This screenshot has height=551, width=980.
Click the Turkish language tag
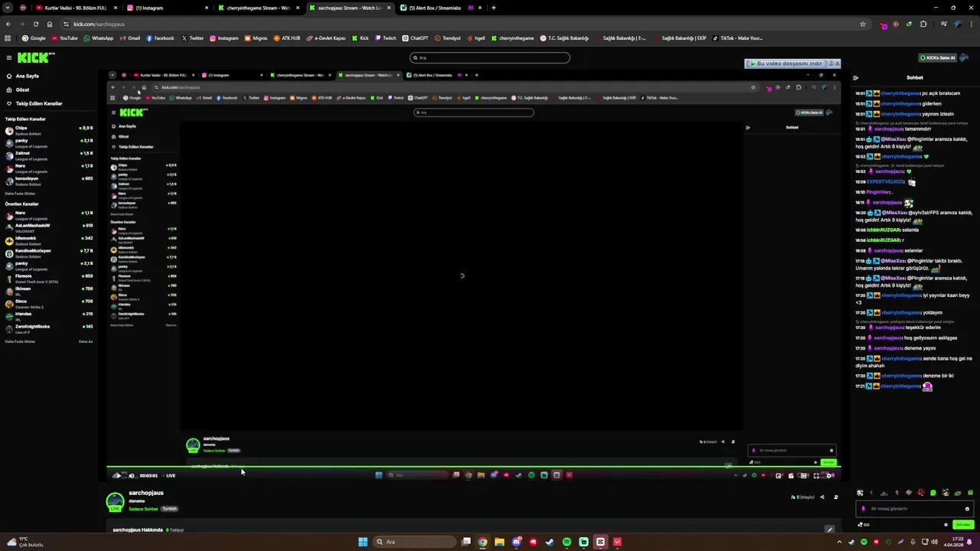169,509
